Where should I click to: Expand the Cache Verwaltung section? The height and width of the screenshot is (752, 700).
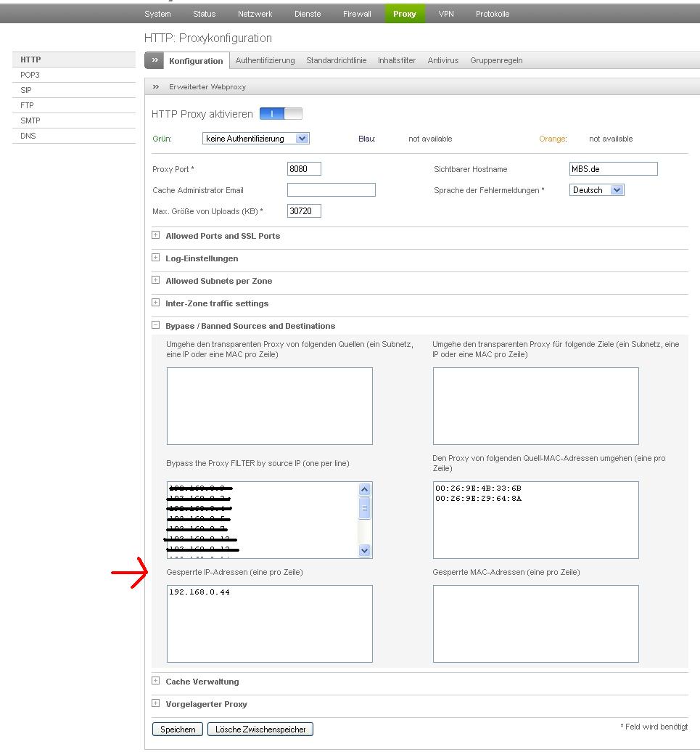click(x=156, y=682)
